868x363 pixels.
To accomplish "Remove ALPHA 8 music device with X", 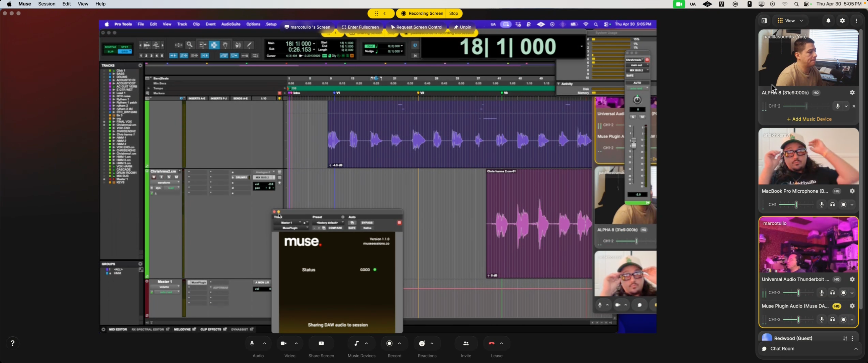I will click(x=854, y=106).
